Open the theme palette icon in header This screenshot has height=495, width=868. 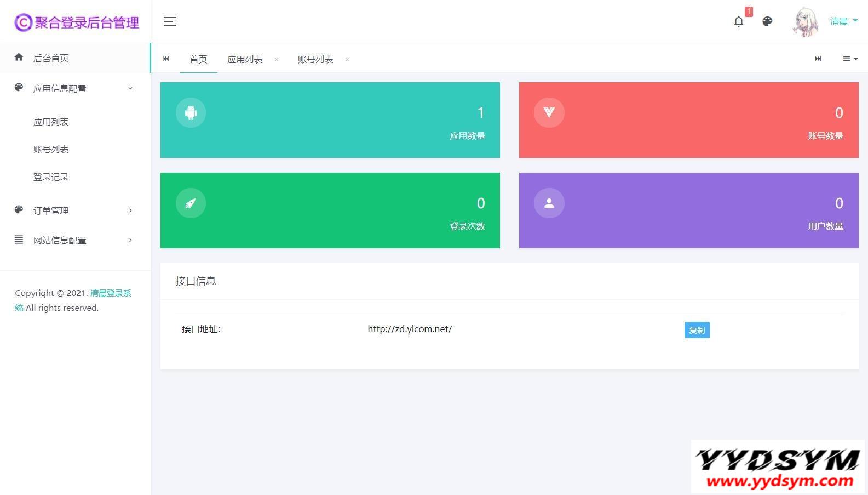coord(767,21)
